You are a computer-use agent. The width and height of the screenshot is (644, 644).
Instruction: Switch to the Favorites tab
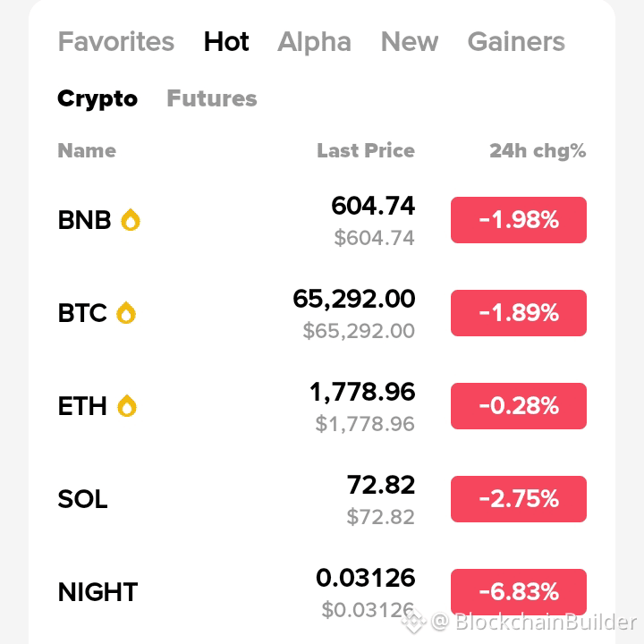pyautogui.click(x=116, y=41)
